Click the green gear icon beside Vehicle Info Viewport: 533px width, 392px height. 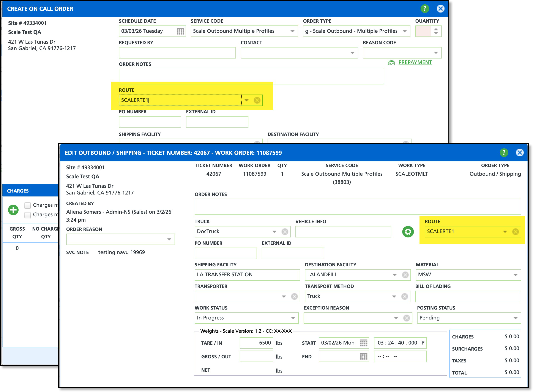point(408,232)
